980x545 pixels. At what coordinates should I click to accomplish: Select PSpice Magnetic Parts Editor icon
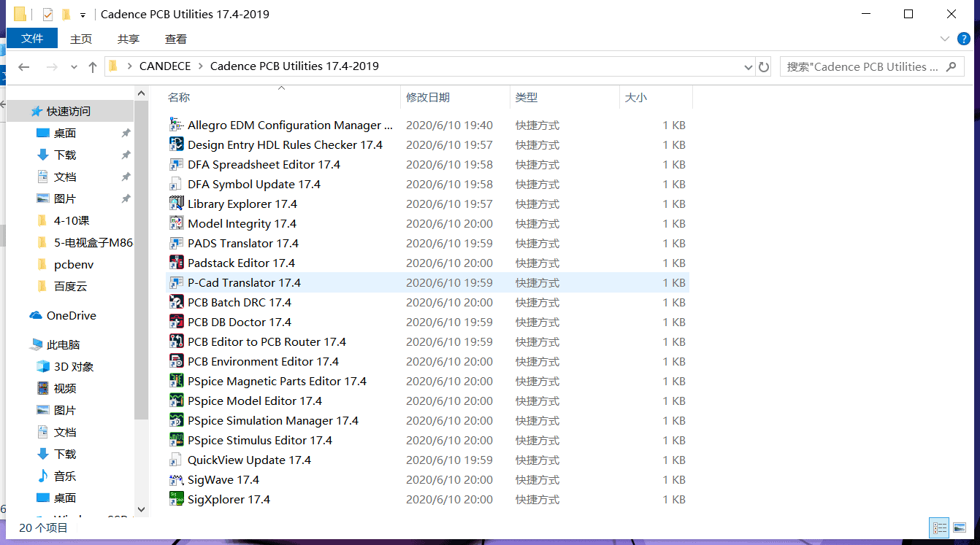(176, 381)
